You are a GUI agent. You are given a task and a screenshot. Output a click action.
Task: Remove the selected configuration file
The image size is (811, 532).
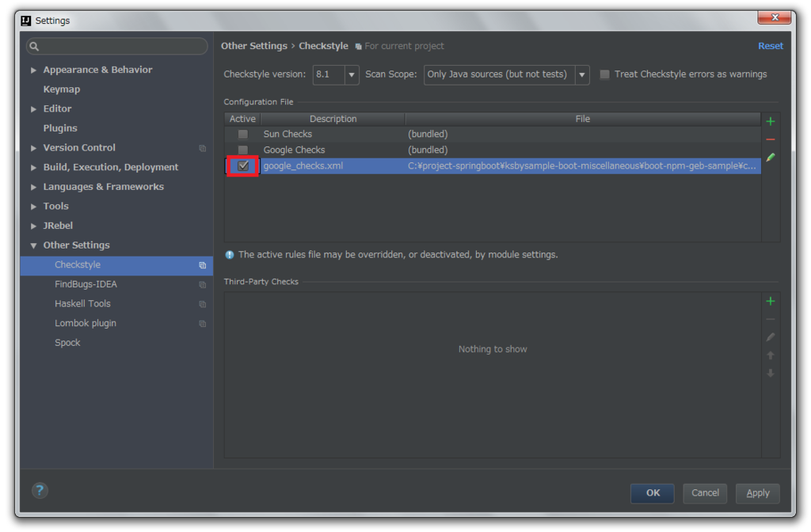770,139
